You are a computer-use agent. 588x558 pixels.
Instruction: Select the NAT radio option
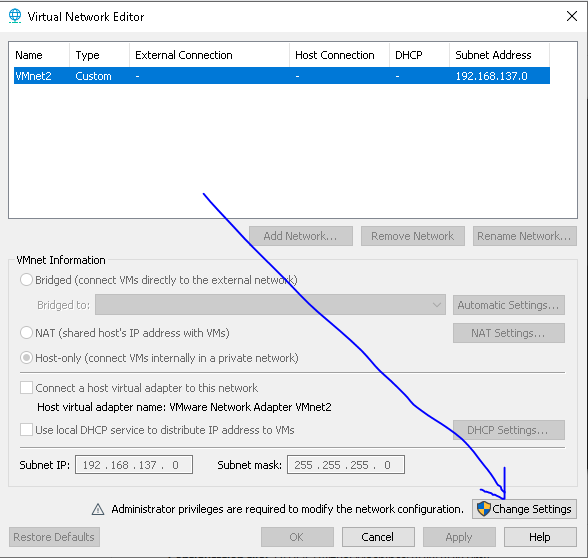[x=26, y=333]
